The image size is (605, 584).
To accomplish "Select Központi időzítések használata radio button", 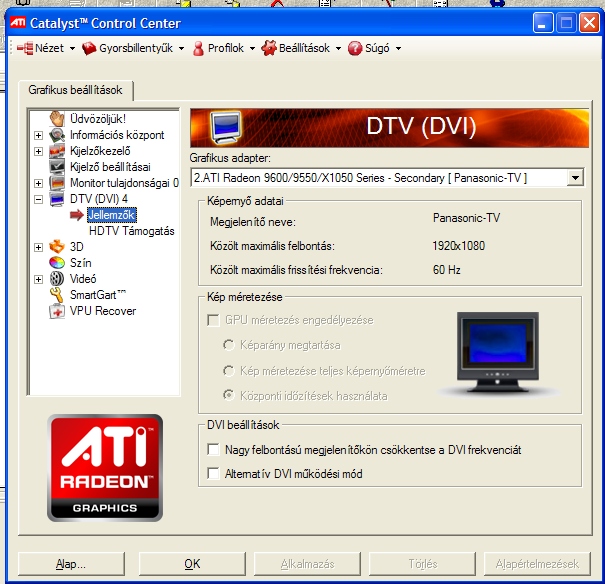I will tap(228, 395).
